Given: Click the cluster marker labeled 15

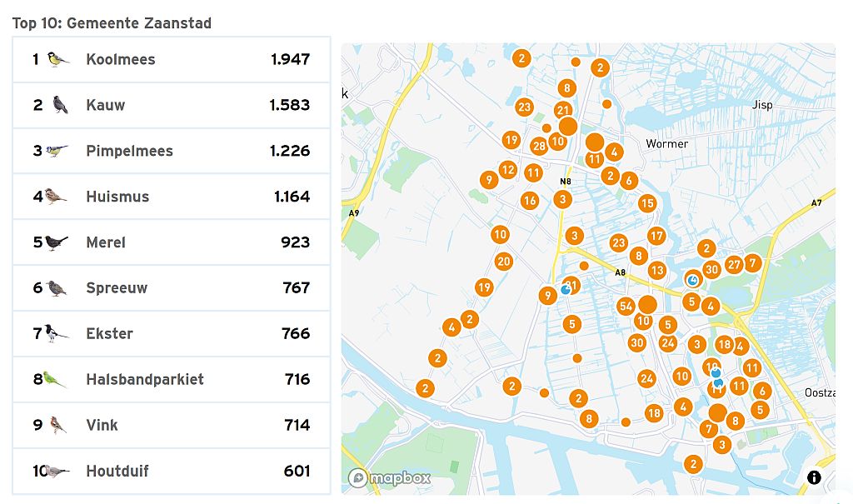Looking at the screenshot, I should (647, 203).
